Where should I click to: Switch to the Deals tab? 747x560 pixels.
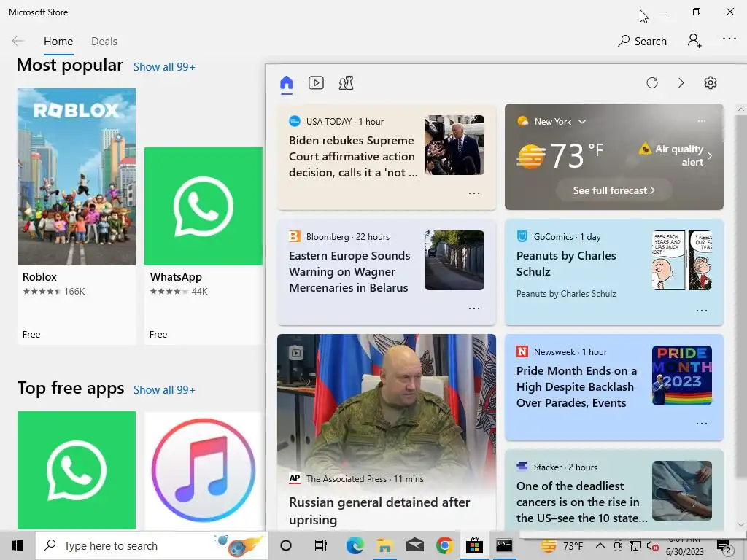point(104,42)
